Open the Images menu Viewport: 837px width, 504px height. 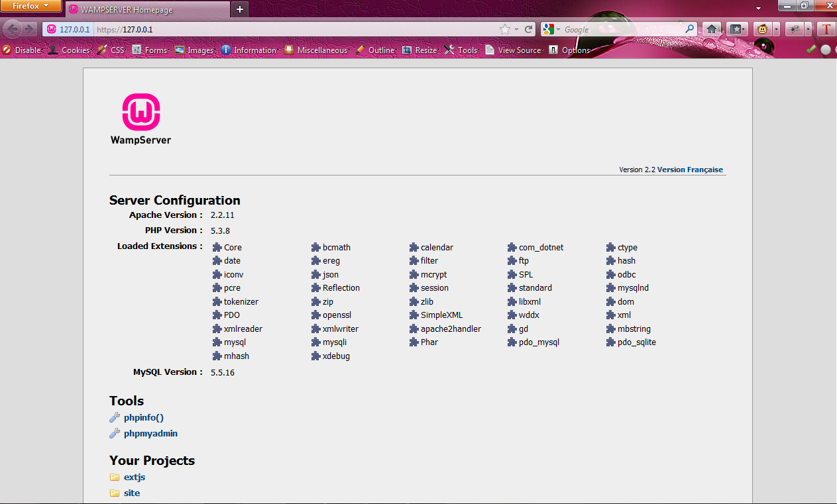(195, 50)
